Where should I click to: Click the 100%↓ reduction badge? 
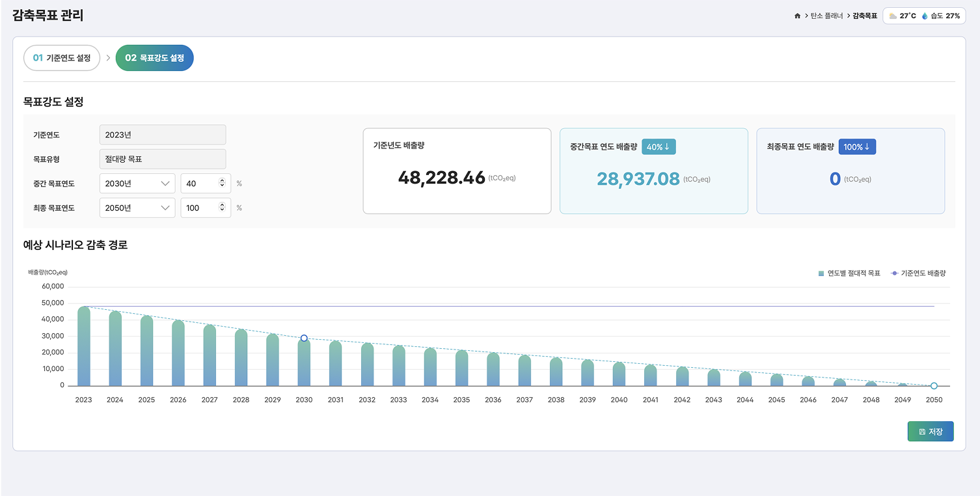[856, 147]
